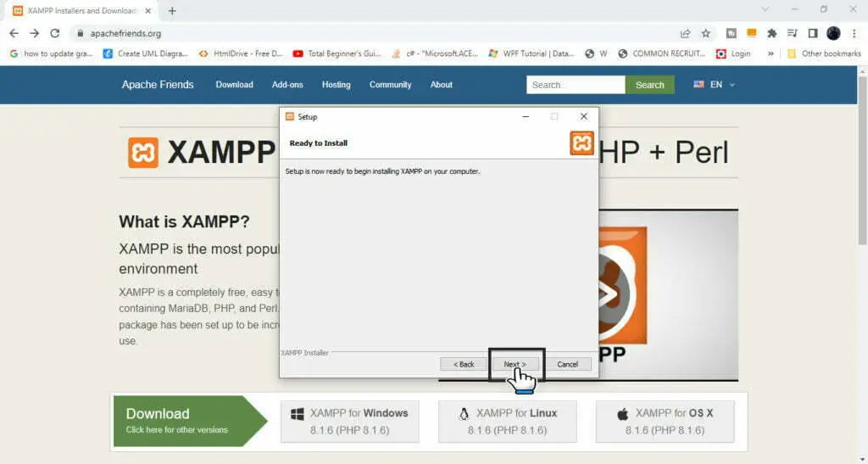Click the Windows logo icon on download button
This screenshot has width=868, height=464.
(298, 414)
